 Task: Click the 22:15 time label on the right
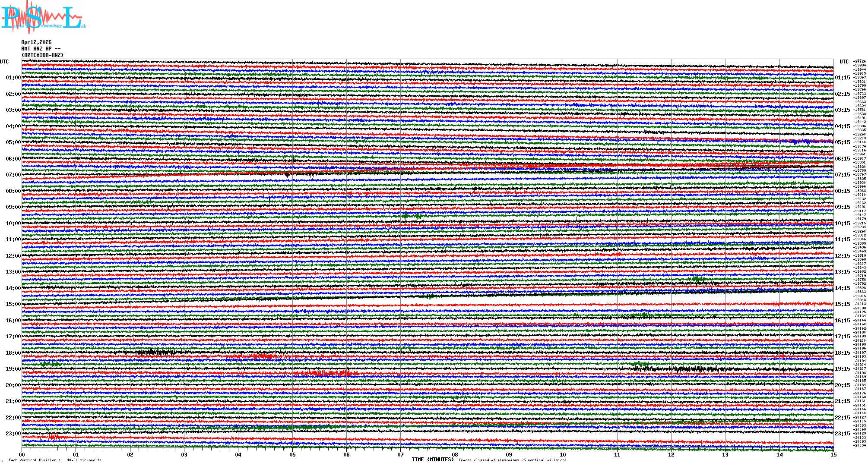[842, 418]
